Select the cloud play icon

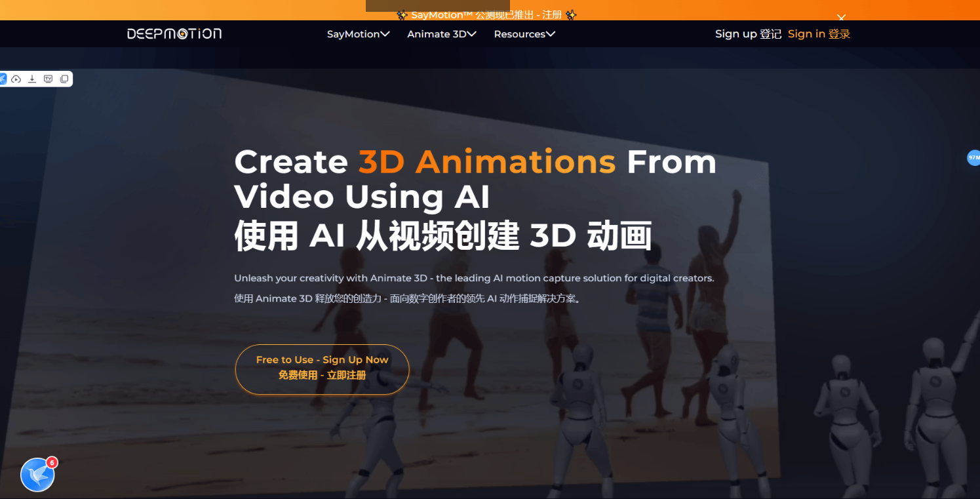pyautogui.click(x=17, y=79)
